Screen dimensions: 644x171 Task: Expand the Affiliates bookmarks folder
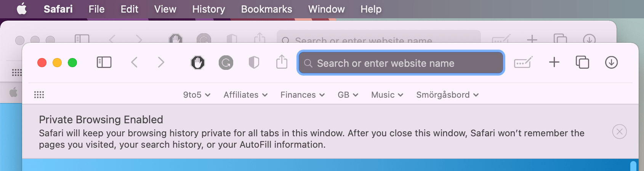(245, 95)
